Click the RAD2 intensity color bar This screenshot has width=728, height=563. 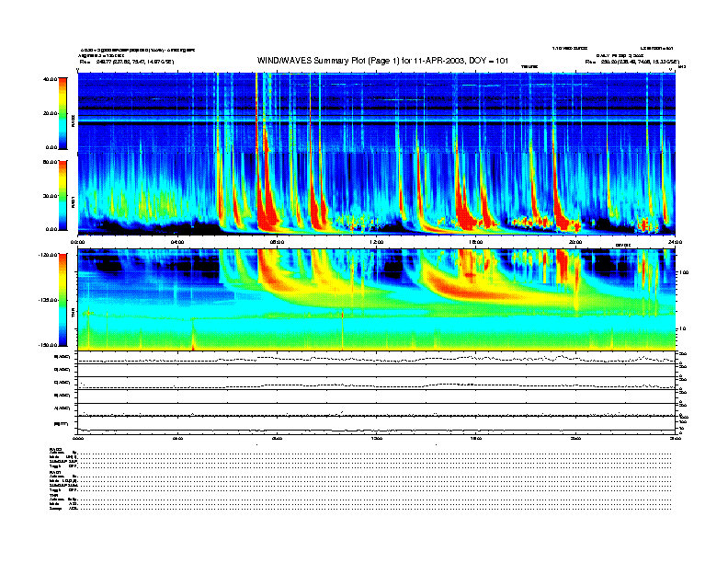point(63,114)
